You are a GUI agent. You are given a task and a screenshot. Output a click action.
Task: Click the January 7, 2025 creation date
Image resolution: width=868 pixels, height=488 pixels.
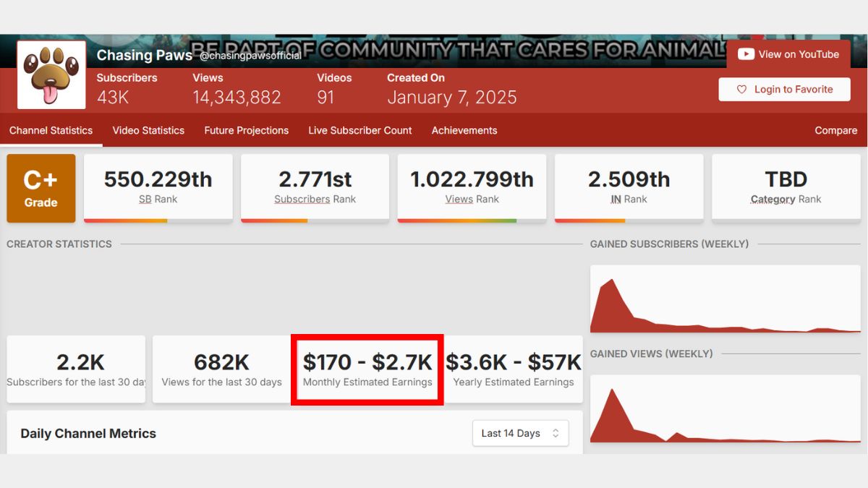(452, 97)
